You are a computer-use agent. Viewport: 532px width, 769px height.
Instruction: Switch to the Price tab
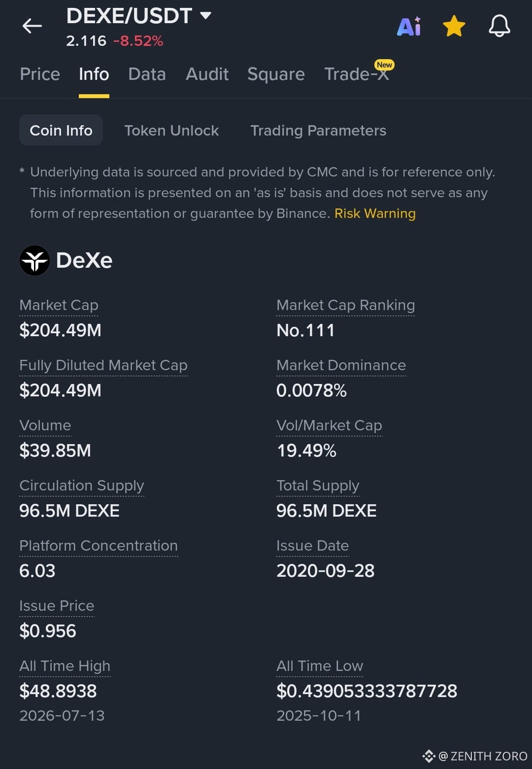pyautogui.click(x=40, y=74)
